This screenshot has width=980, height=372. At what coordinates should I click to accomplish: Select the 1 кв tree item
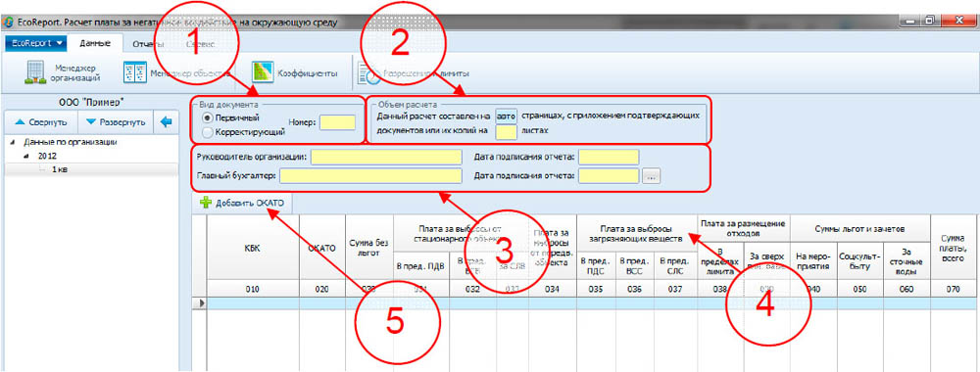pyautogui.click(x=60, y=169)
